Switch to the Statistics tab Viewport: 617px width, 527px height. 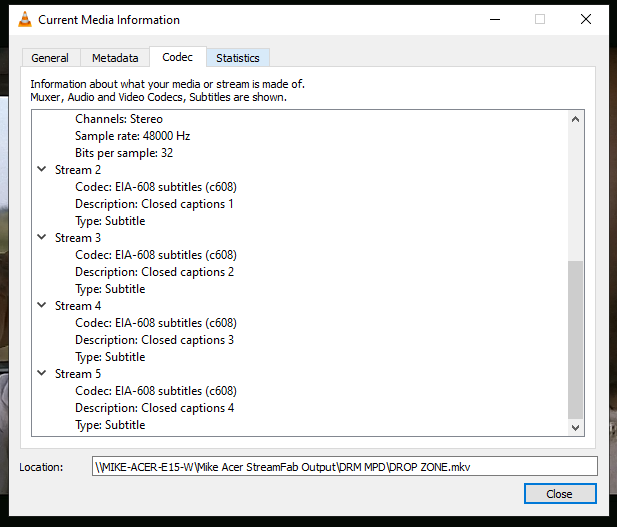coord(237,58)
